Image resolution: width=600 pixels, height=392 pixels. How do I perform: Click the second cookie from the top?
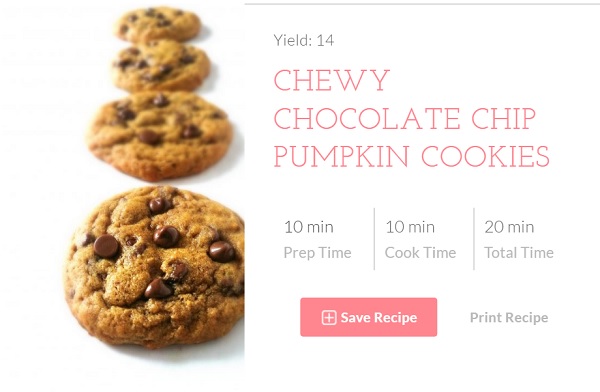161,66
